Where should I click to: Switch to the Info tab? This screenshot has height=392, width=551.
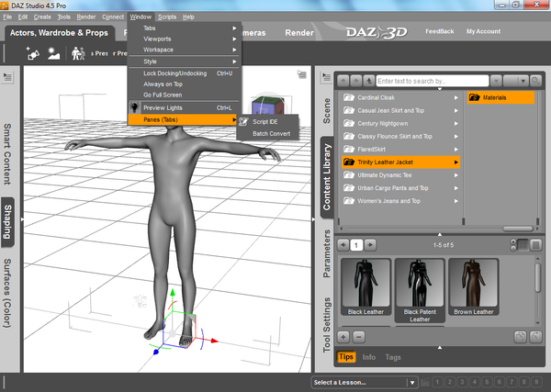tap(369, 357)
